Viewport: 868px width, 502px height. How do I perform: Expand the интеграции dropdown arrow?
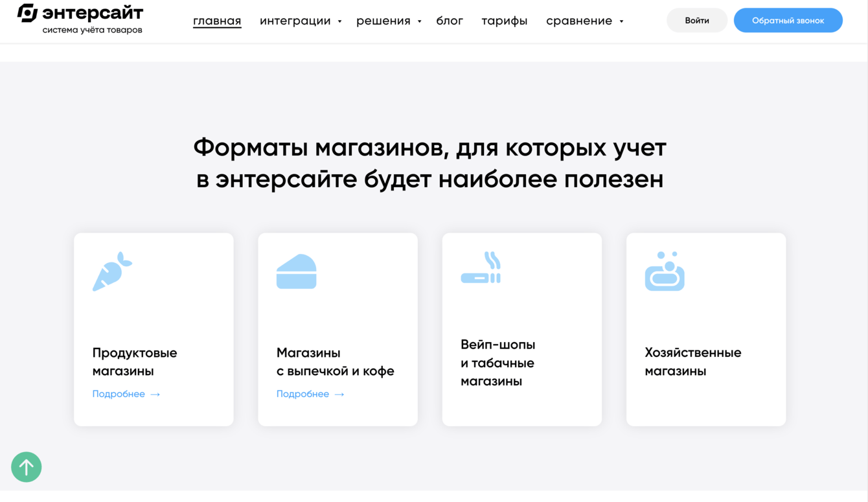tap(339, 21)
